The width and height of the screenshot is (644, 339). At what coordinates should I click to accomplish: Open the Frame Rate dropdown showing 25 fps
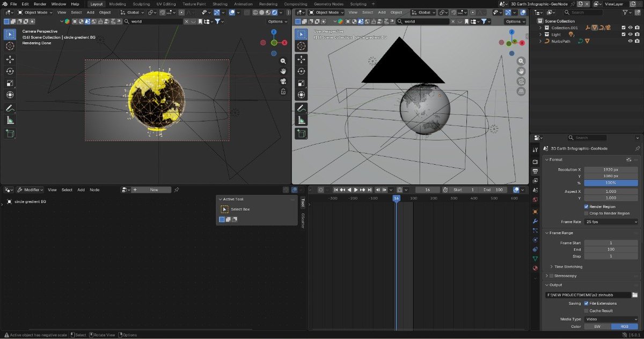(611, 221)
